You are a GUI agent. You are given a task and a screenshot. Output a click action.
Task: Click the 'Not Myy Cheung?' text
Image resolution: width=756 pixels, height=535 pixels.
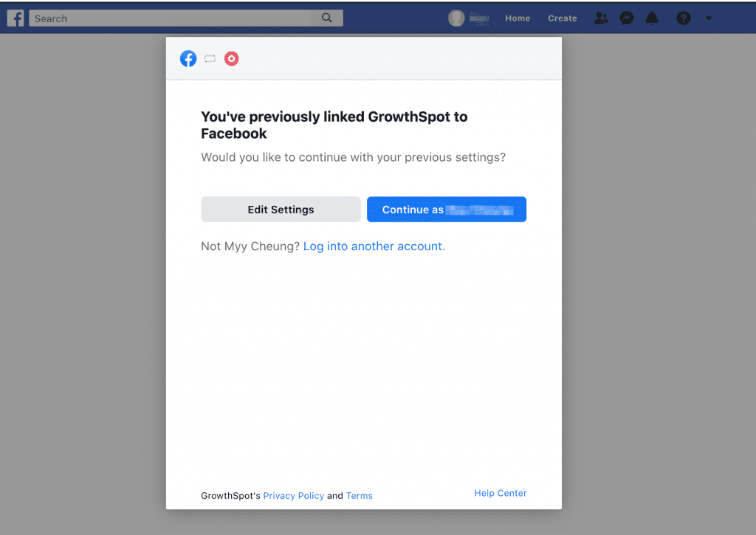pos(250,246)
